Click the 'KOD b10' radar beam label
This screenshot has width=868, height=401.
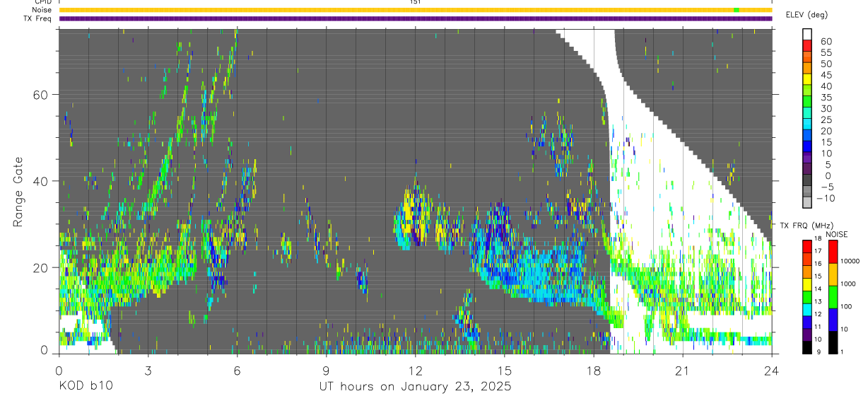[85, 387]
